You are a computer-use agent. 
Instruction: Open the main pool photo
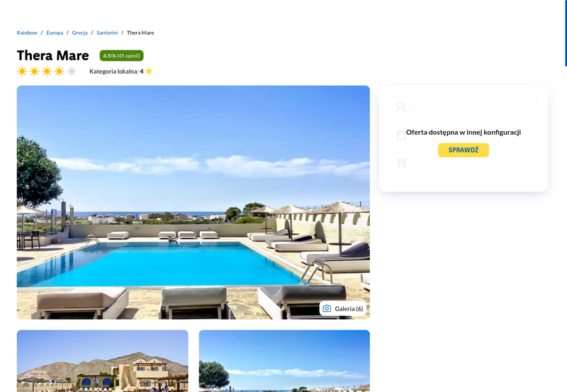pyautogui.click(x=193, y=203)
